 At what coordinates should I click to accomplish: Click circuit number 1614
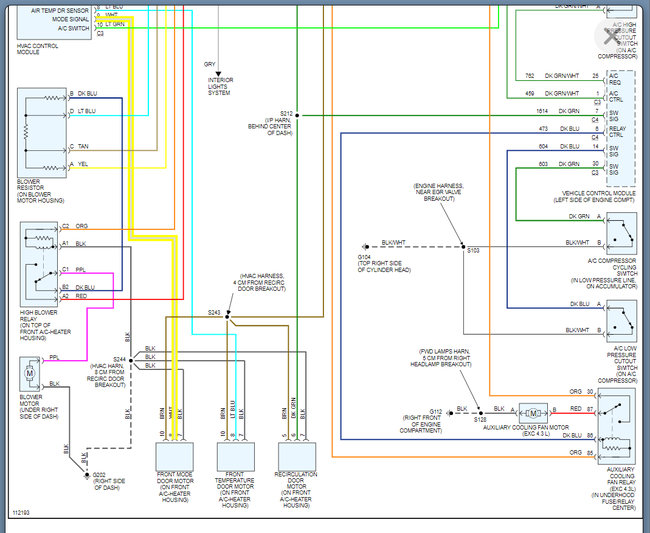(542, 111)
